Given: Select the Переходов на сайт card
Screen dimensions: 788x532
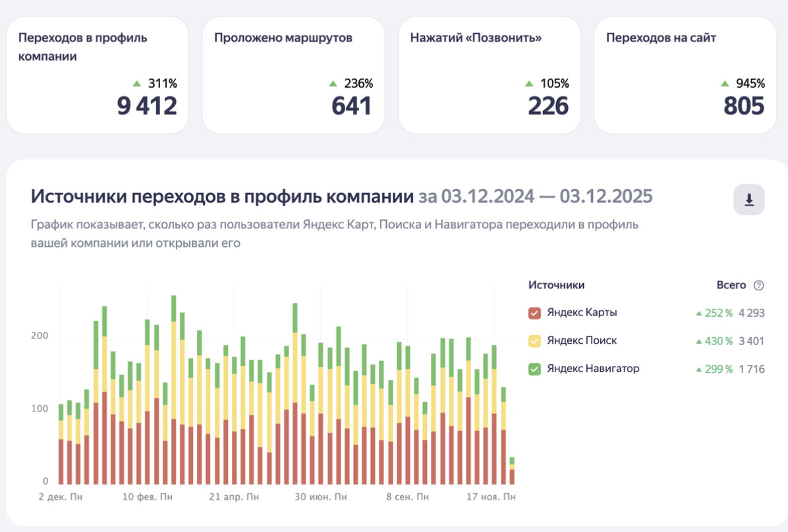Looking at the screenshot, I should tap(685, 75).
